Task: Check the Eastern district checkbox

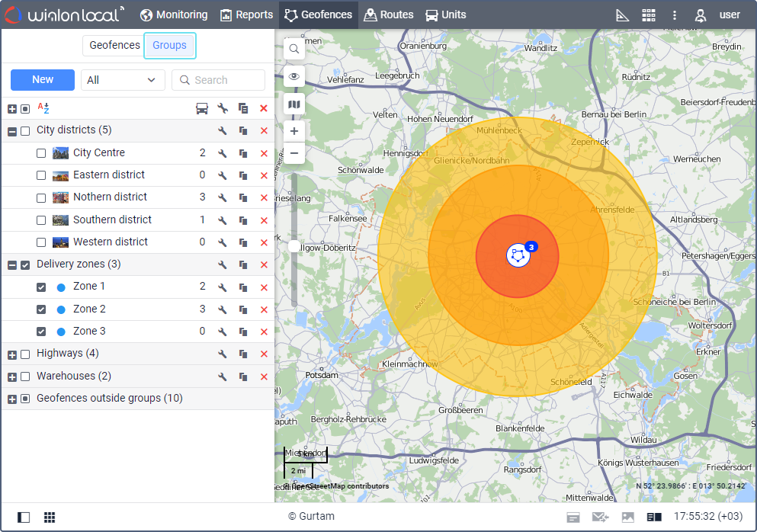Action: pyautogui.click(x=41, y=175)
